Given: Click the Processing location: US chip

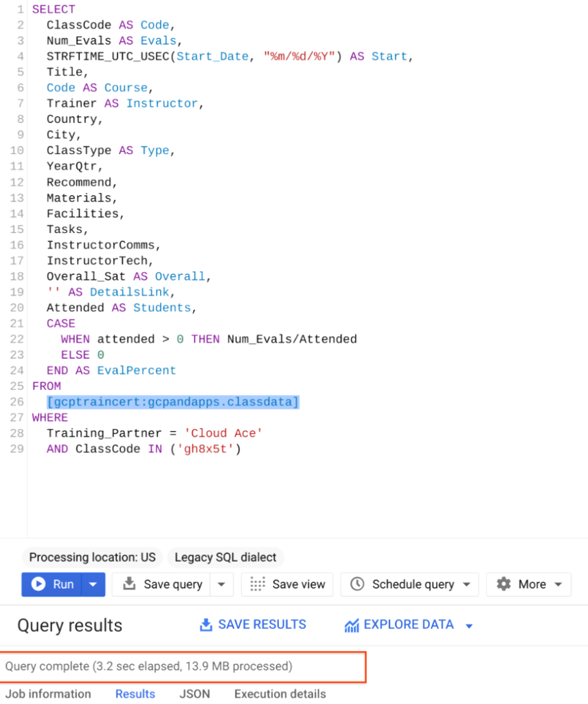Looking at the screenshot, I should click(x=91, y=558).
